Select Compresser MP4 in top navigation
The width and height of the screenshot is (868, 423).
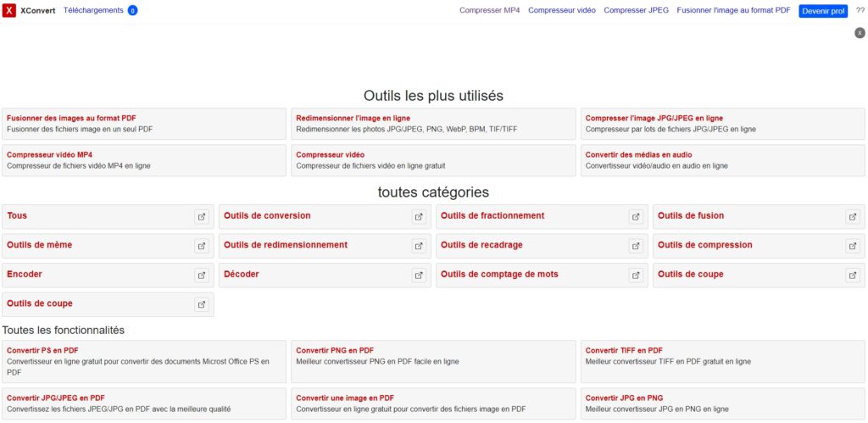click(x=490, y=10)
